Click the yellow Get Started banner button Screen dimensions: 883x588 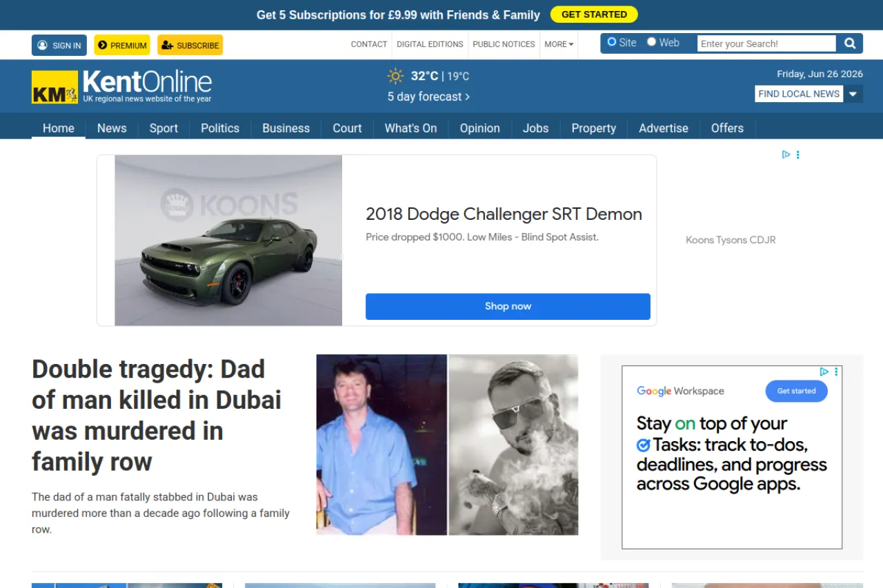point(594,14)
